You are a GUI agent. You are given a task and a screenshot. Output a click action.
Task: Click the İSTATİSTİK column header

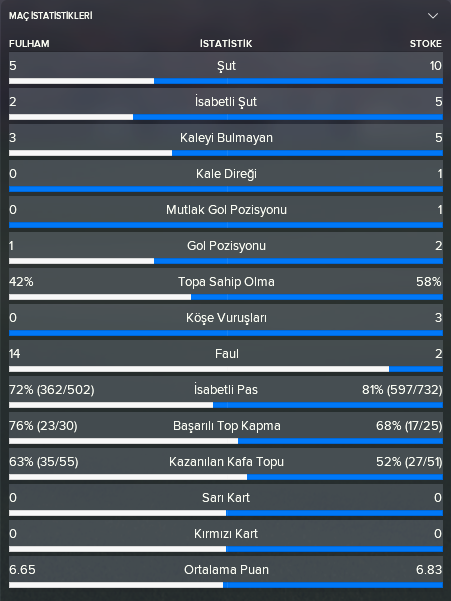(226, 44)
